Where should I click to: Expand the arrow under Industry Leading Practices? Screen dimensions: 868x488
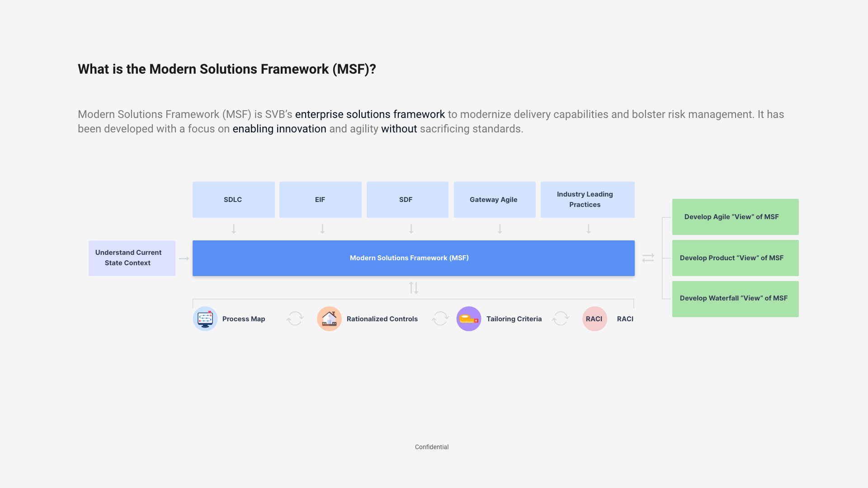click(x=588, y=229)
